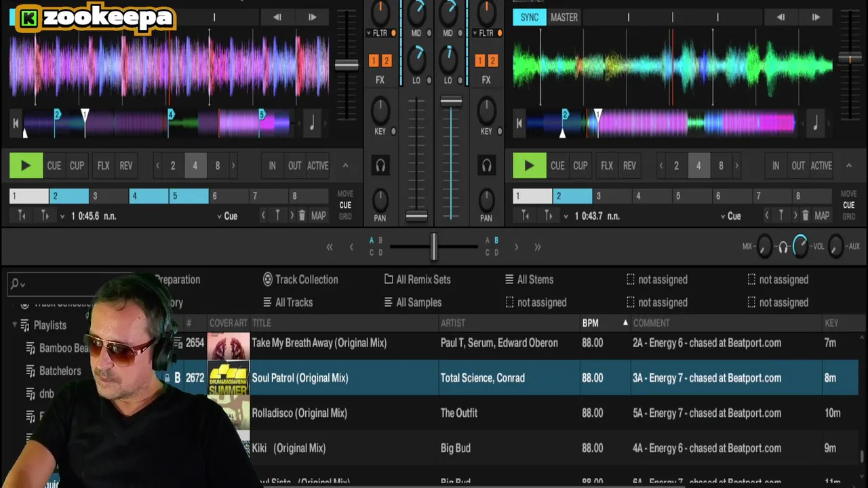
Task: Switch right deck panel to GRID
Action: 848,217
